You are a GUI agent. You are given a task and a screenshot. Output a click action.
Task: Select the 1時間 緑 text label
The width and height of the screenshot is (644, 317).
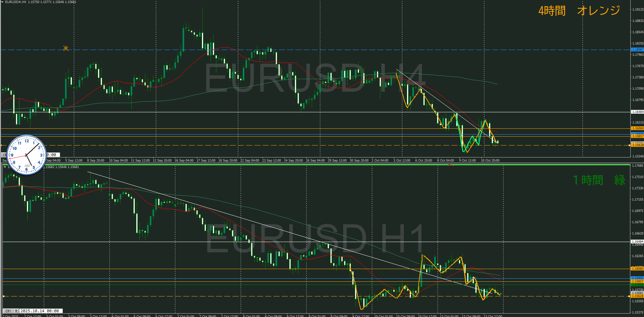click(x=599, y=180)
